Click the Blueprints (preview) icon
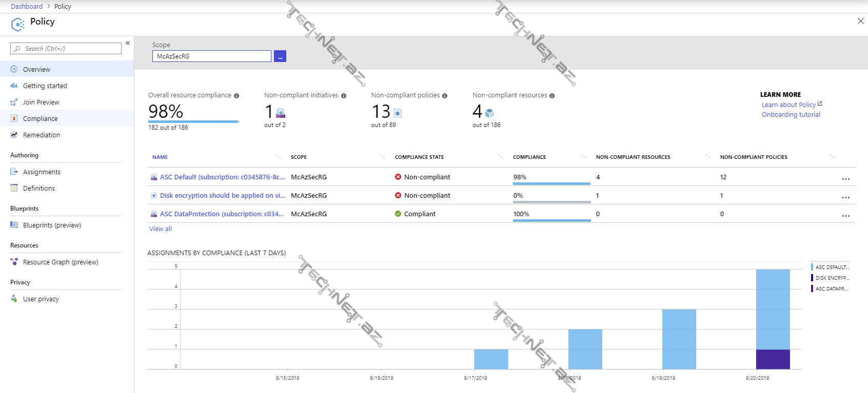The height and width of the screenshot is (393, 868). 14,225
